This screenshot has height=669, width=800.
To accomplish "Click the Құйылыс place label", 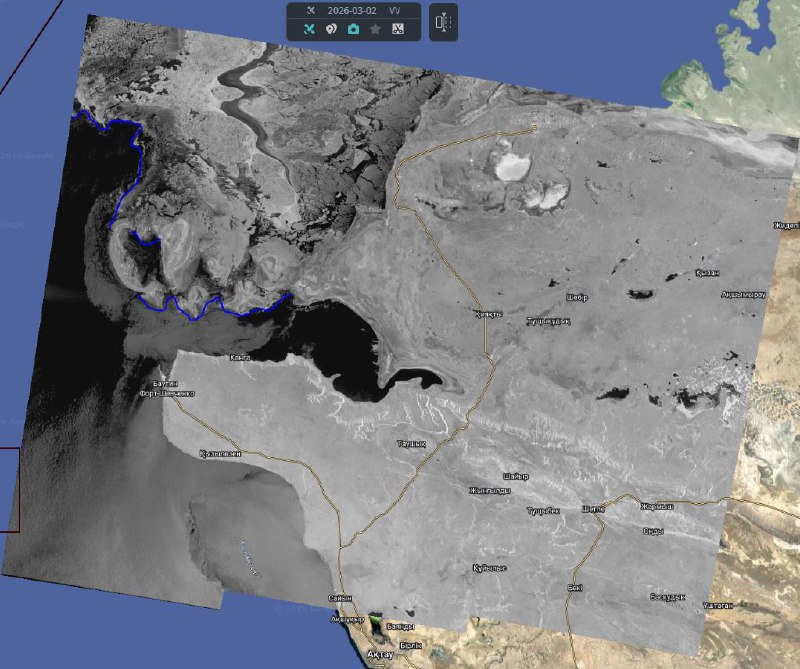I will 489,568.
